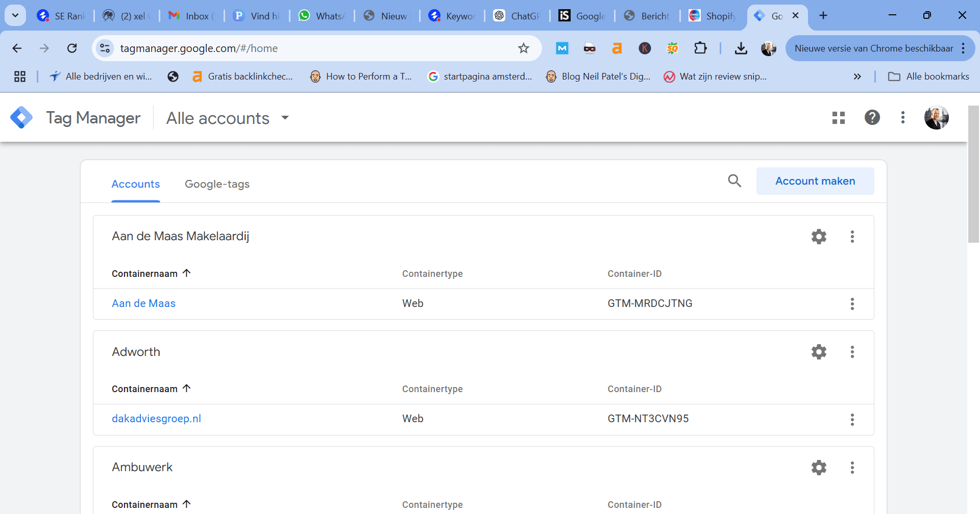Click the Ambuwerk account name
980x514 pixels.
tap(142, 467)
